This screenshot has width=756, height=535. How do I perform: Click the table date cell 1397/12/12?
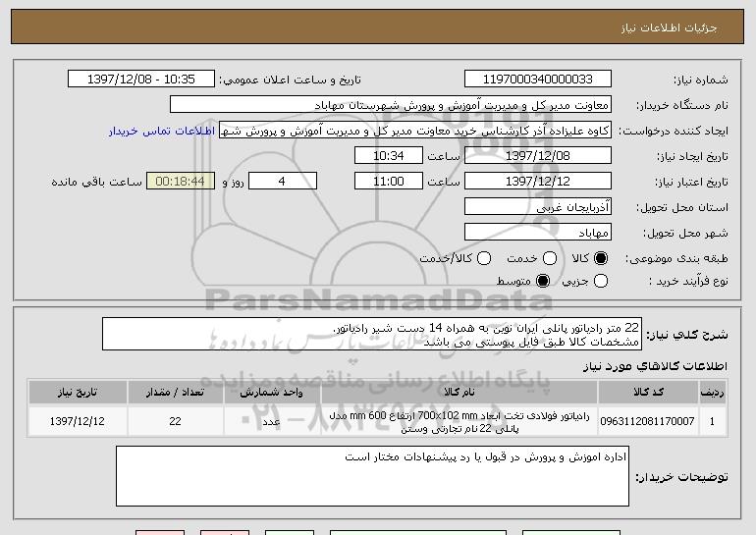point(78,421)
